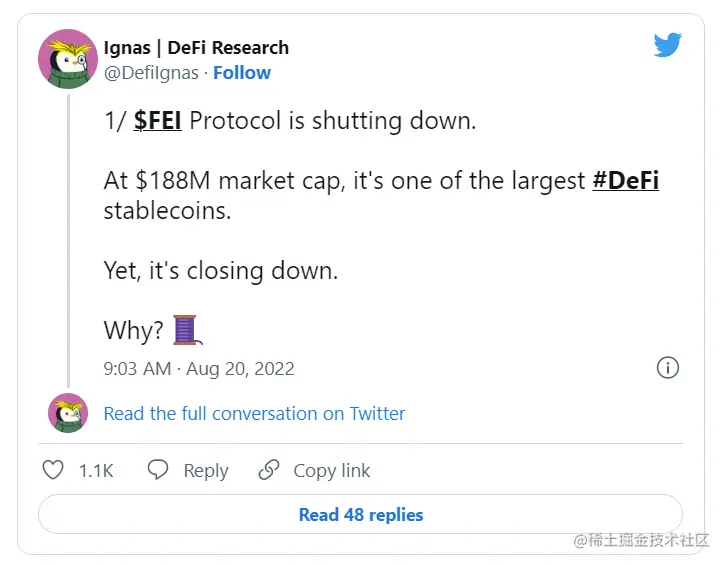Click the Twitter bird logo icon
Viewport: 726px width, 565px height.
pyautogui.click(x=667, y=46)
